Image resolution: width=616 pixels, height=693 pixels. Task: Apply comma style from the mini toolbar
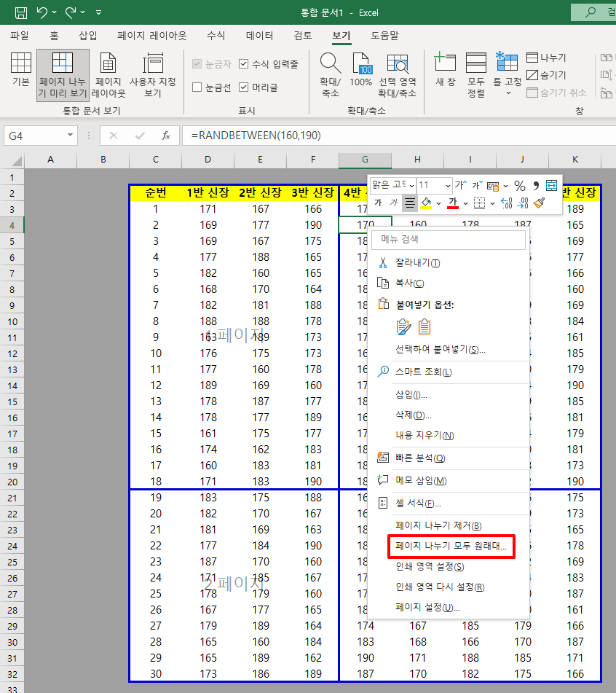[x=536, y=185]
